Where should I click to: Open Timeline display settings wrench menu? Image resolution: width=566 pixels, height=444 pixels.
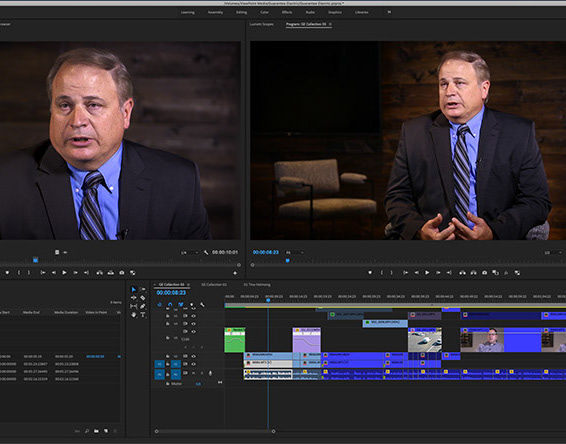point(202,305)
